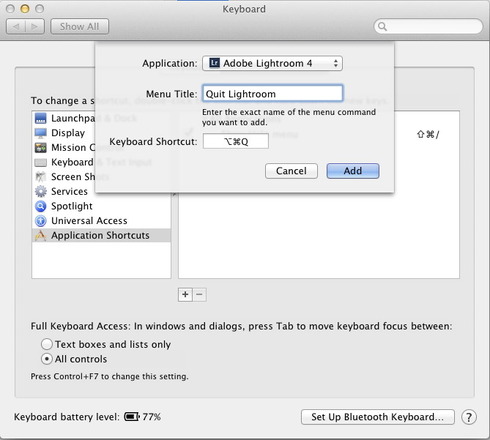The image size is (490, 440).
Task: Click the Keyboard & Text Input icon
Action: click(41, 162)
